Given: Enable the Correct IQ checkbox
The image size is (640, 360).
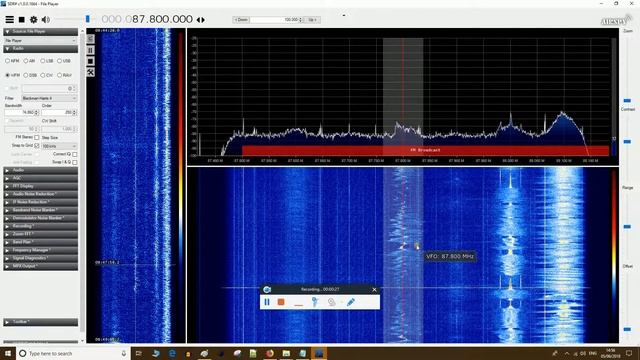Looking at the screenshot, I should 75,154.
